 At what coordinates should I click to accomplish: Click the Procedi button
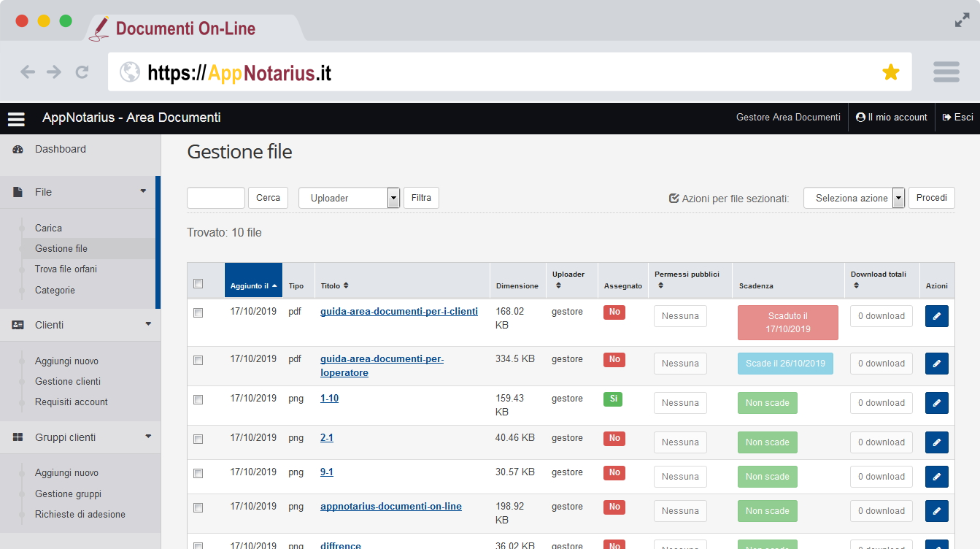tap(931, 198)
